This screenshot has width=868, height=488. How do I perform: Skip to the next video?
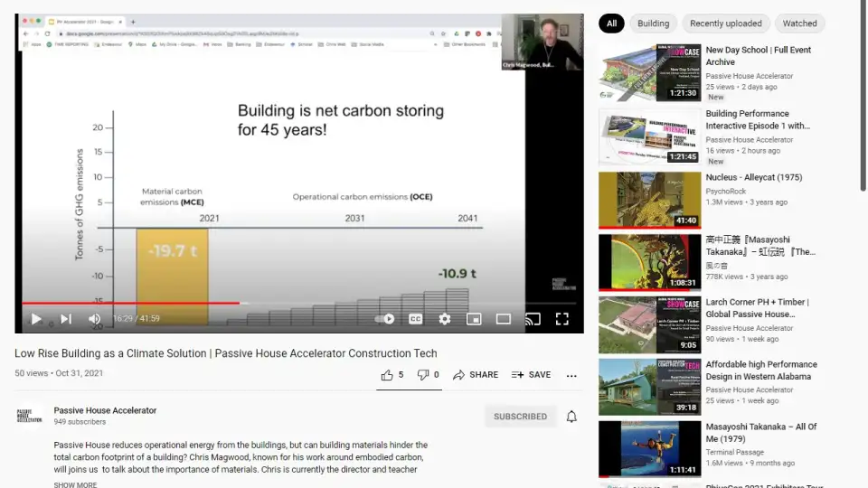click(65, 319)
